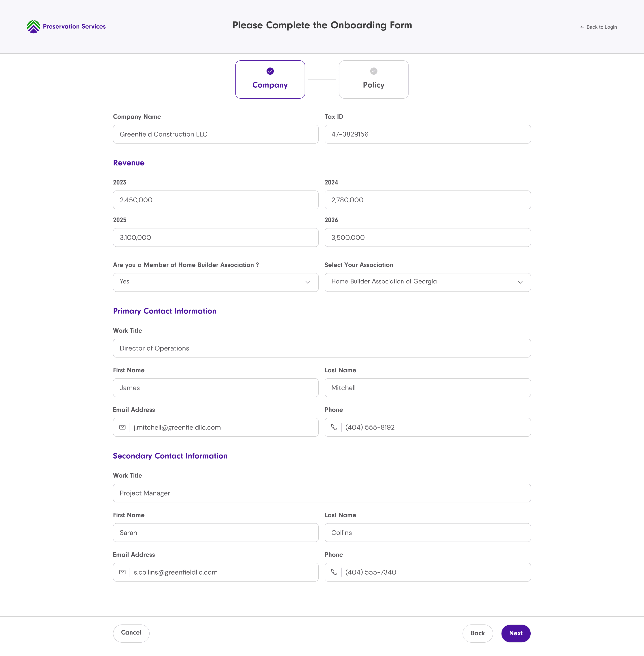This screenshot has height=656, width=644.
Task: Click the Secondary Contact Information heading
Action: (x=170, y=456)
